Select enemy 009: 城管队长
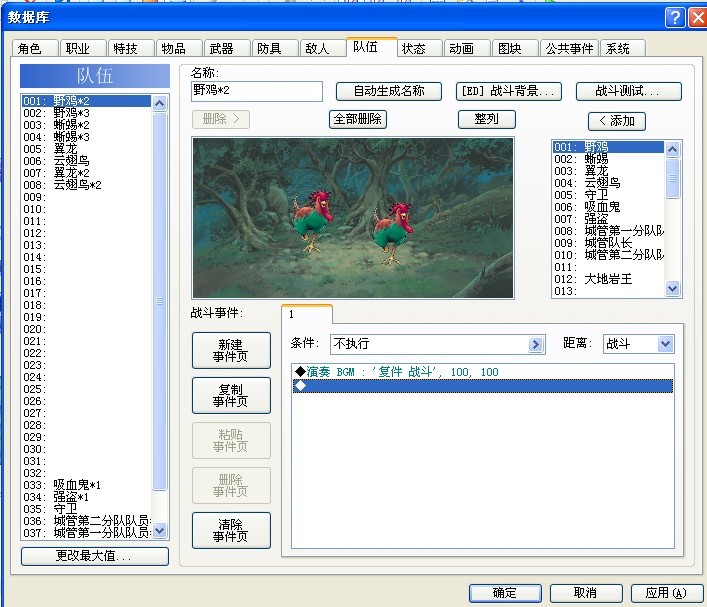 608,243
